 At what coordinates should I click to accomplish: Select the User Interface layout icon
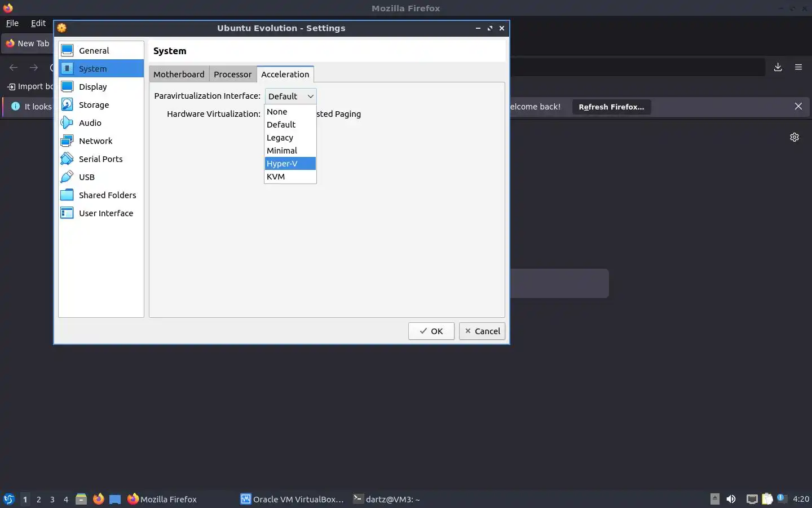[x=67, y=213]
